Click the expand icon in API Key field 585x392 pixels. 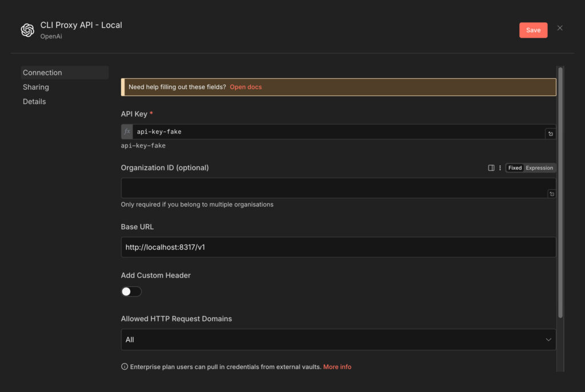pyautogui.click(x=550, y=134)
